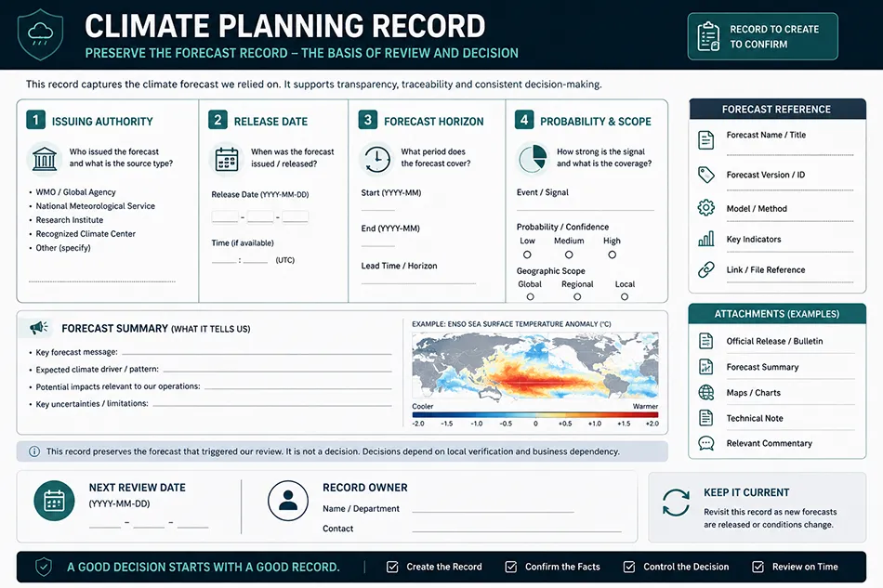Click the shield cloud logo icon
This screenshot has width=883, height=588.
40,34
